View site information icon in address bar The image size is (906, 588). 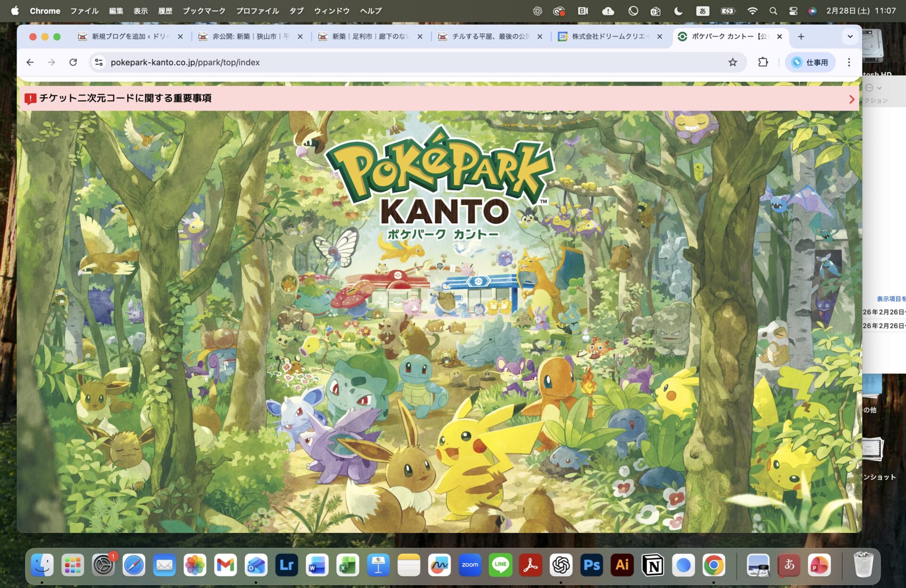[x=99, y=62]
